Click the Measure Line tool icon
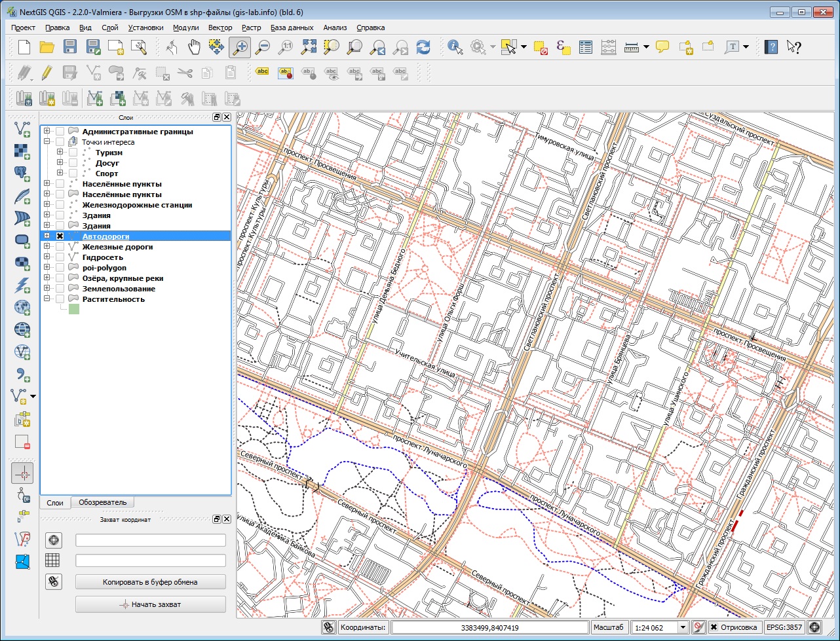This screenshot has height=641, width=840. tap(630, 46)
